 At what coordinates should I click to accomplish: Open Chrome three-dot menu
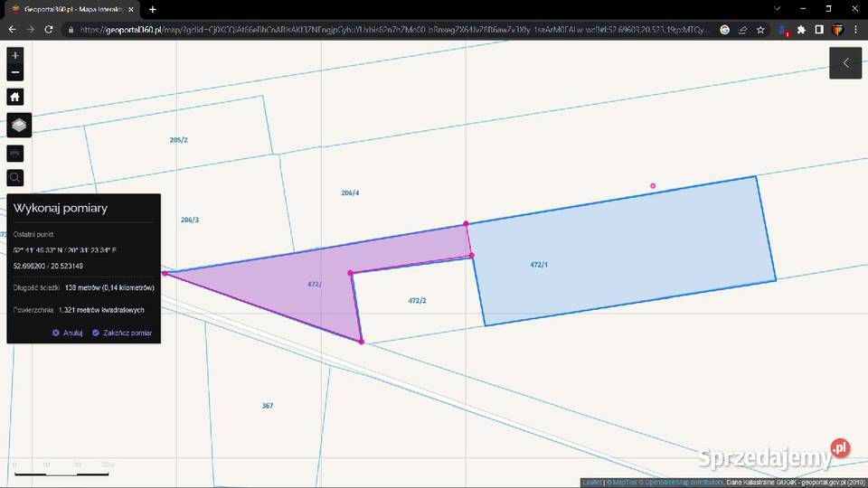pos(855,29)
